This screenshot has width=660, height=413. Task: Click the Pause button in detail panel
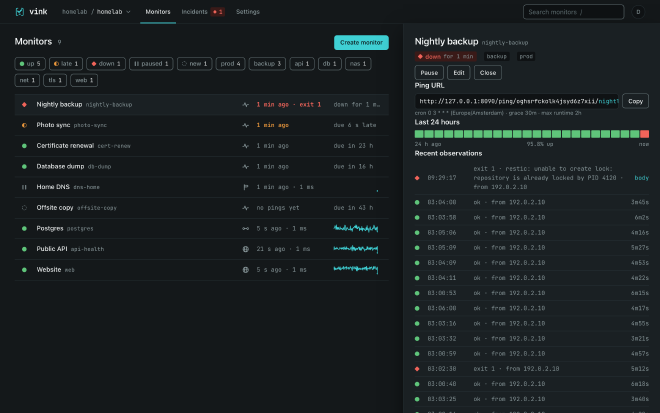[429, 73]
